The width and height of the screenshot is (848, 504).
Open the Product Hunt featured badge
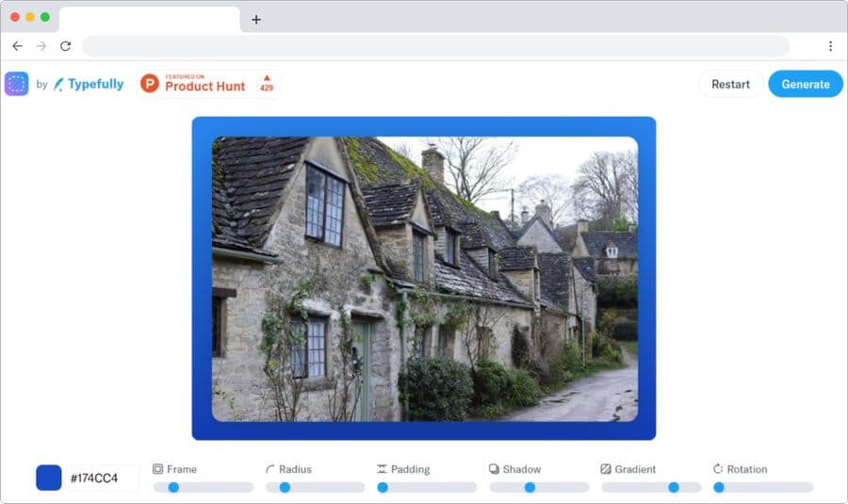click(x=209, y=84)
